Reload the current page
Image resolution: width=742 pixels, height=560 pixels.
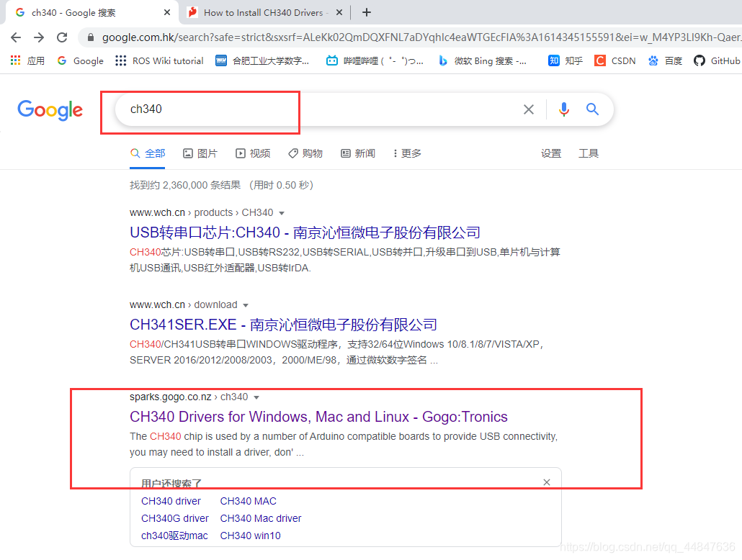[x=62, y=37]
